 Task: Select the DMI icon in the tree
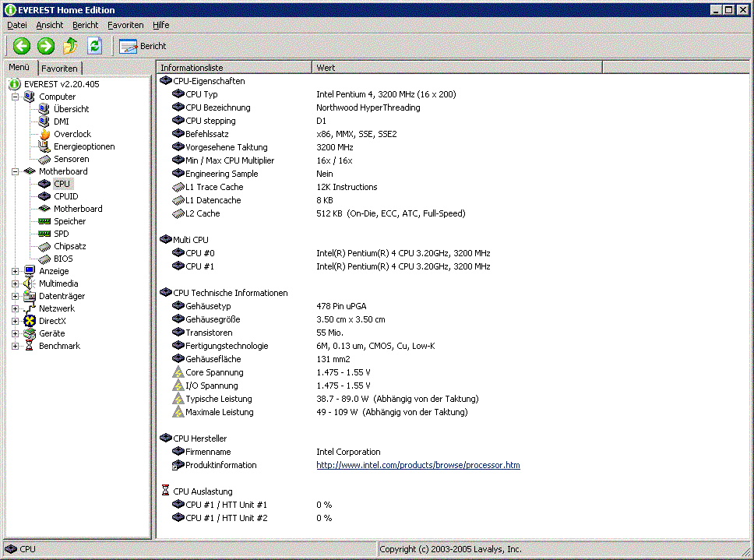pos(44,122)
